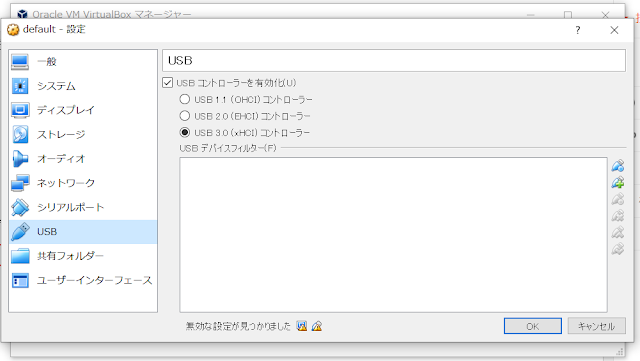The height and width of the screenshot is (361, 640).
Task: Open the シリアルポート icon
Action: pyautogui.click(x=20, y=207)
